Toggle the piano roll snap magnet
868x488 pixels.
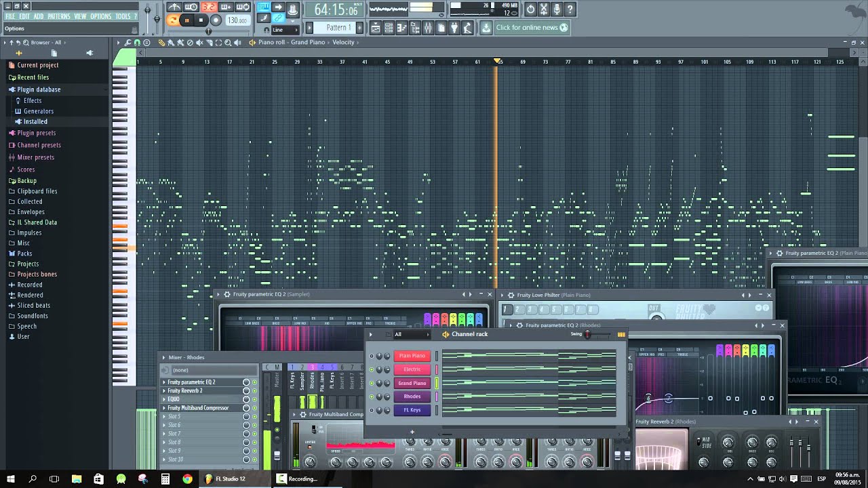(137, 43)
